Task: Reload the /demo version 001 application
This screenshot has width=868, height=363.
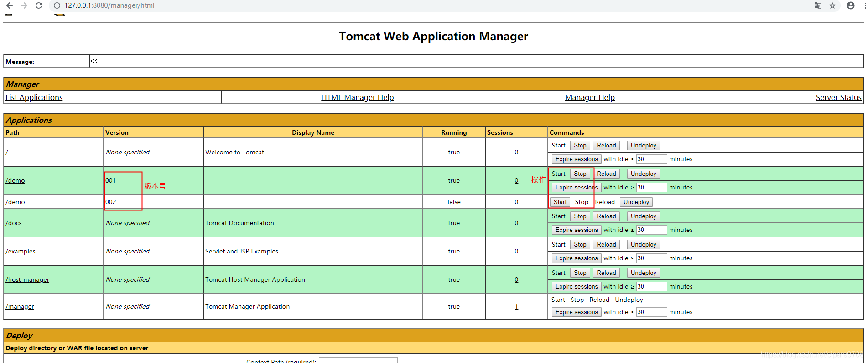Action: point(606,174)
